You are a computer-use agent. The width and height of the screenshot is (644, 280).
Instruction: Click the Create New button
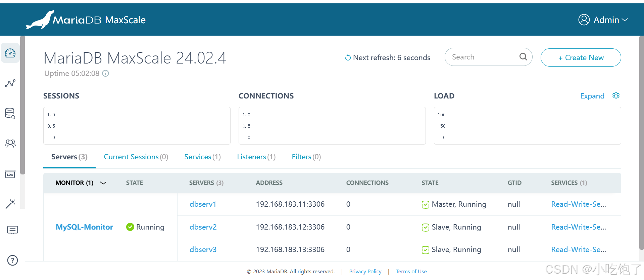pos(581,57)
